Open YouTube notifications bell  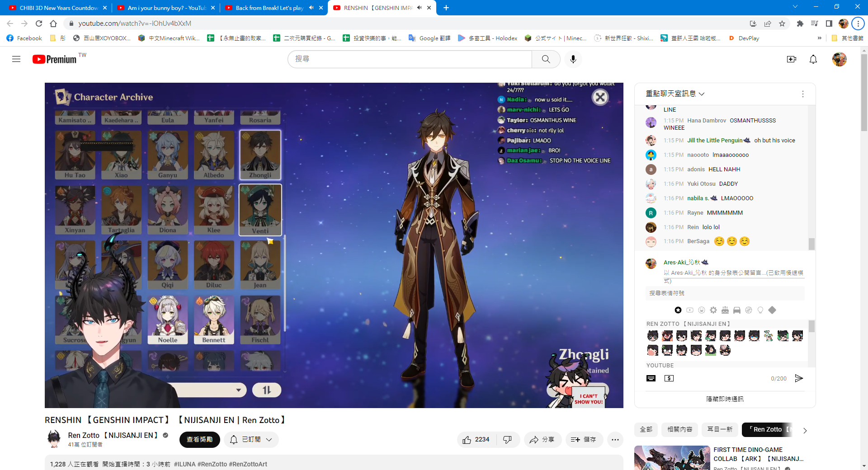tap(813, 59)
